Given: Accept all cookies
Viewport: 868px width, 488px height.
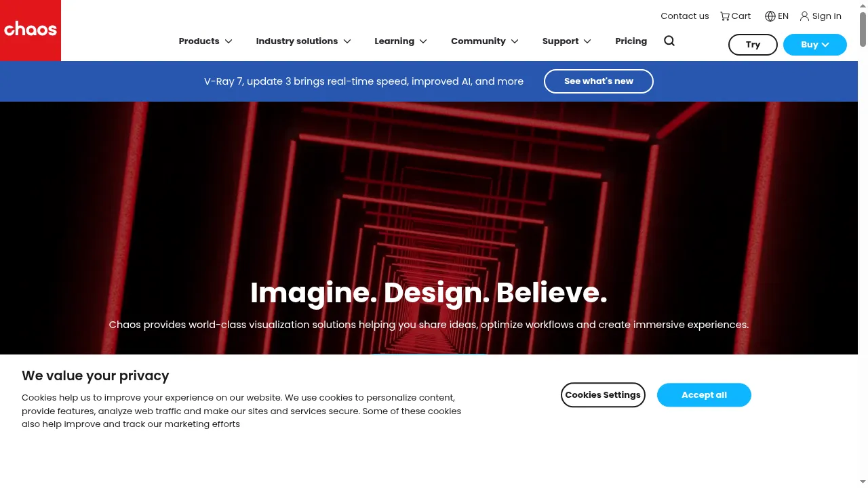Looking at the screenshot, I should (704, 395).
